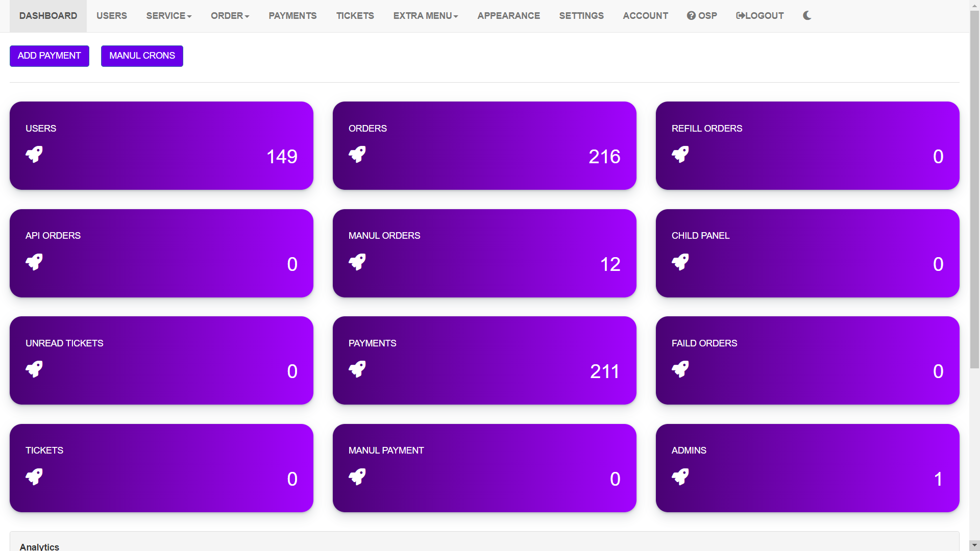Screen dimensions: 980x551
Task: Open the Appearance menu item
Action: pyautogui.click(x=508, y=16)
